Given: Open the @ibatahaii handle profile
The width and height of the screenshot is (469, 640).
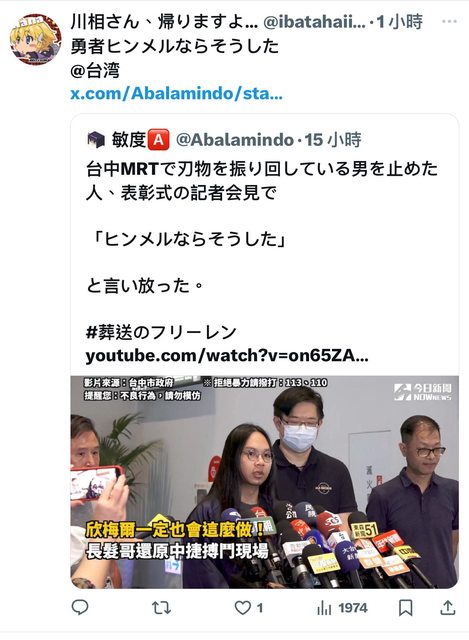Looking at the screenshot, I should 314,22.
